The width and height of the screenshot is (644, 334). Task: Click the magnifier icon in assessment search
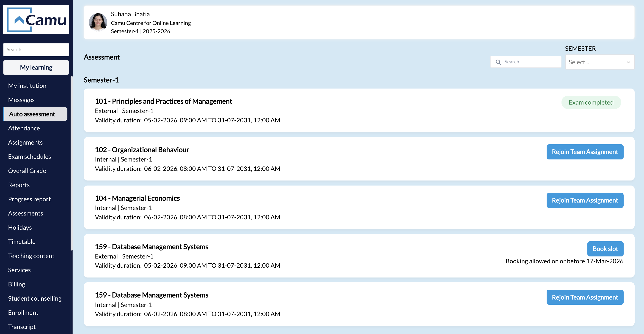(498, 62)
